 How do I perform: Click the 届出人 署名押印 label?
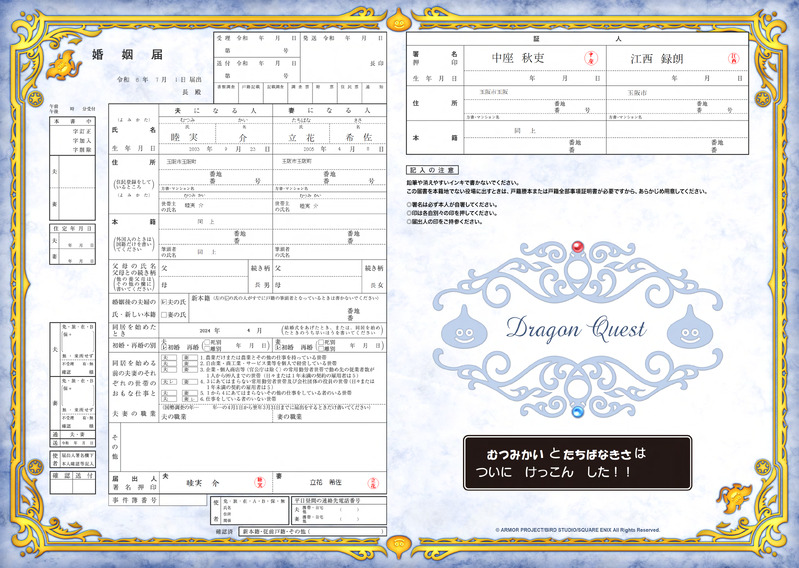[x=134, y=483]
